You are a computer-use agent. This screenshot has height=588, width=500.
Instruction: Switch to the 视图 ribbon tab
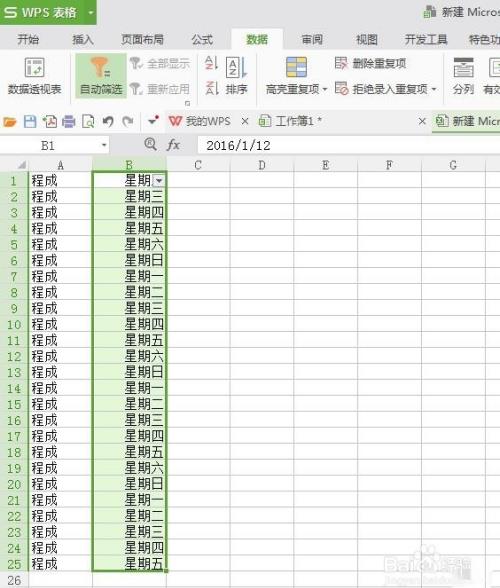pyautogui.click(x=367, y=39)
